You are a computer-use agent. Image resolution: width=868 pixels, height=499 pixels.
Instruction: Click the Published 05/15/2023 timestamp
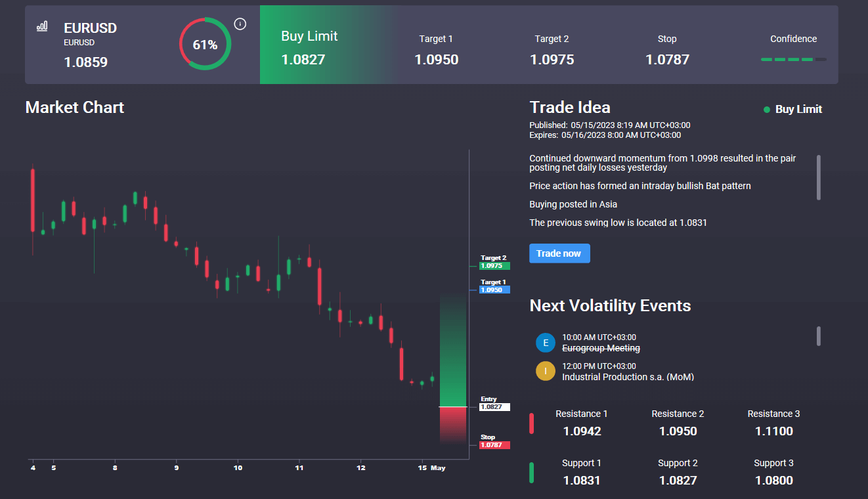coord(610,125)
